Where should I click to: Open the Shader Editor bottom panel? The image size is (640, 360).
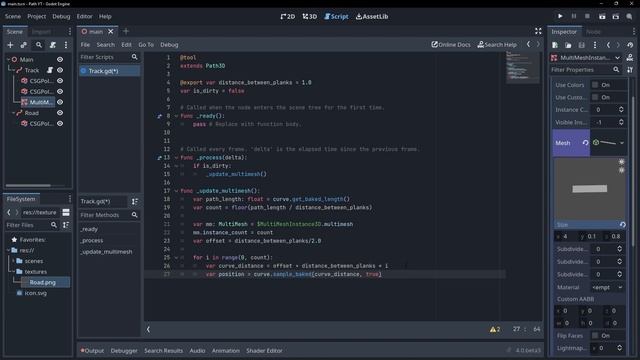point(264,351)
